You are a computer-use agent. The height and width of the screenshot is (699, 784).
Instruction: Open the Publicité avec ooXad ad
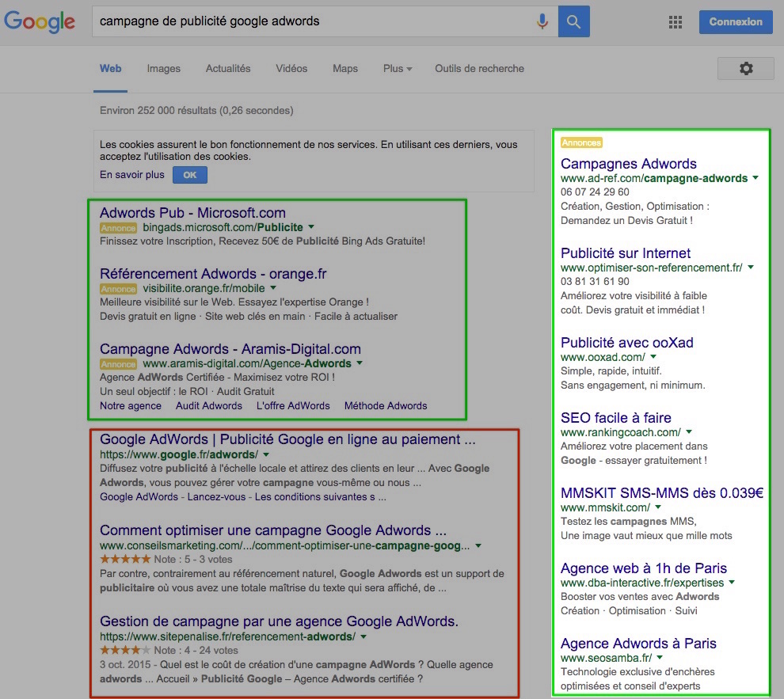coord(627,342)
